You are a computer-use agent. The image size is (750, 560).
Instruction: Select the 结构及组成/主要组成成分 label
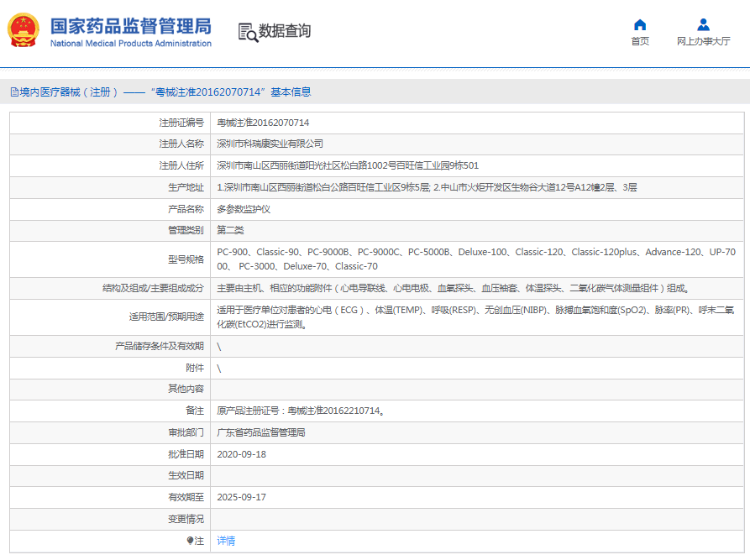(x=153, y=288)
